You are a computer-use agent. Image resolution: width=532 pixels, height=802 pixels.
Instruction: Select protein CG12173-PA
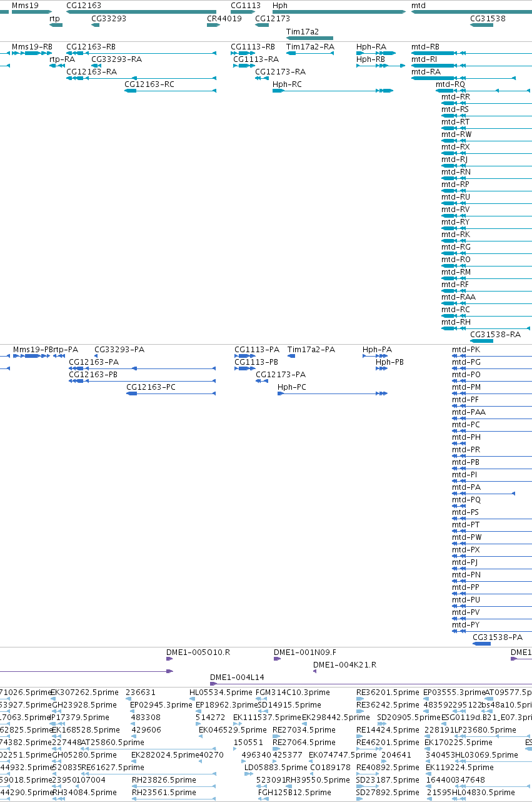coord(262,381)
